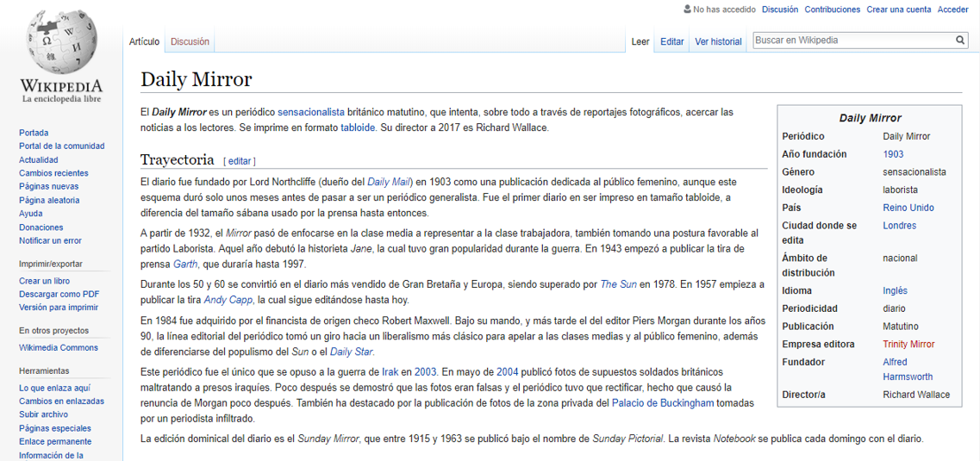
Task: Open the Ver historial tab
Action: [718, 42]
